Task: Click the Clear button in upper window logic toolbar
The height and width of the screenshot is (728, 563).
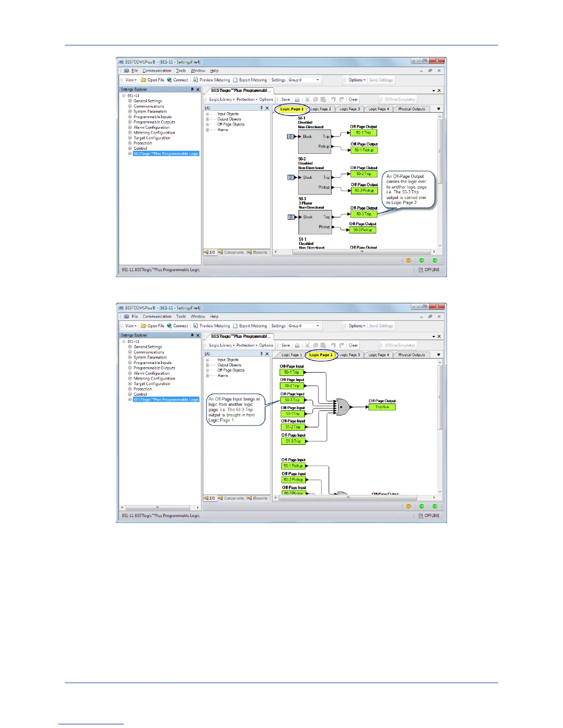Action: 353,99
